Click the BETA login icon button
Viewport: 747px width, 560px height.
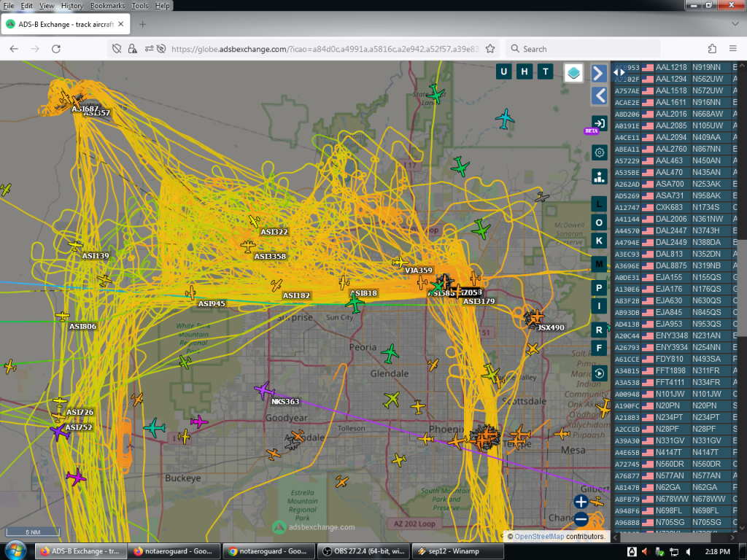(599, 124)
